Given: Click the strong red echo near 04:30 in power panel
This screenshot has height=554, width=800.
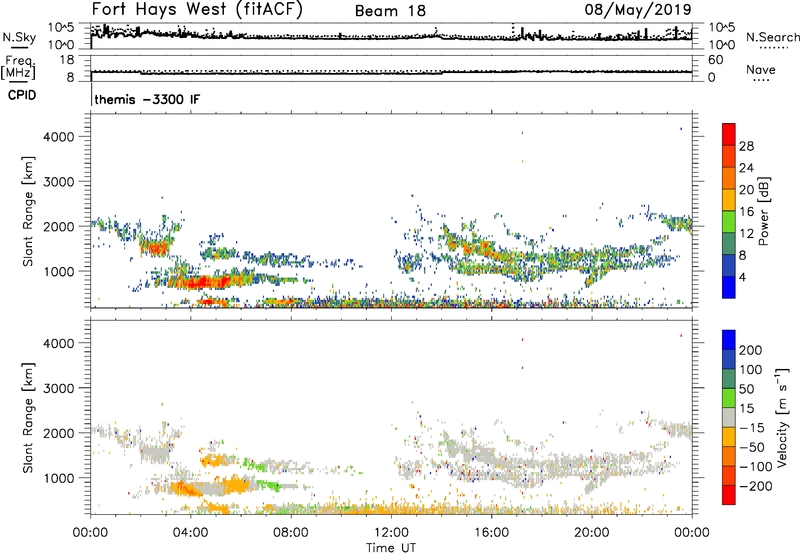Looking at the screenshot, I should tap(202, 282).
